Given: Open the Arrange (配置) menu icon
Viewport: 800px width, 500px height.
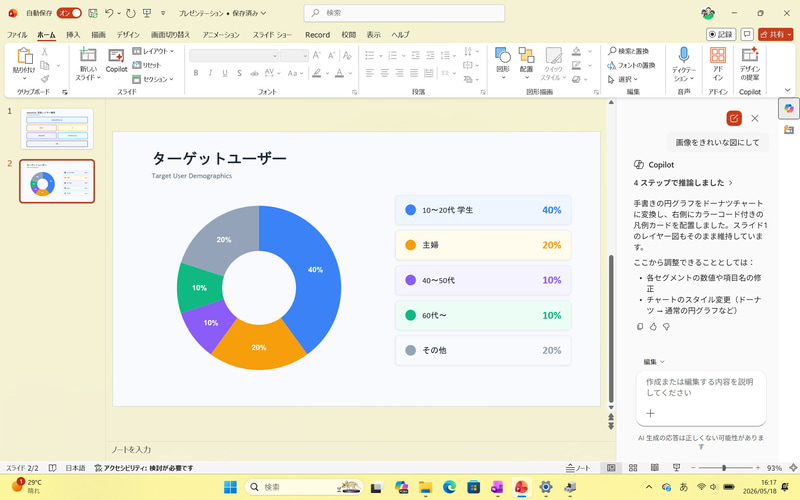Looking at the screenshot, I should (527, 56).
